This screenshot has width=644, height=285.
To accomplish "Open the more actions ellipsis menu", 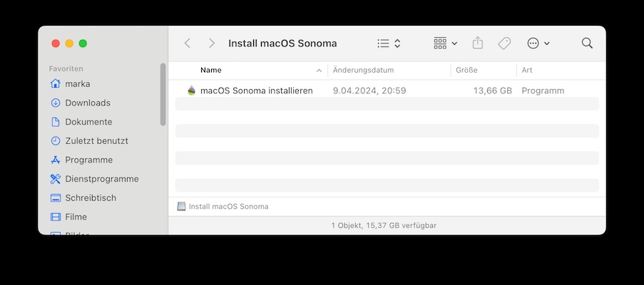I will click(x=538, y=43).
